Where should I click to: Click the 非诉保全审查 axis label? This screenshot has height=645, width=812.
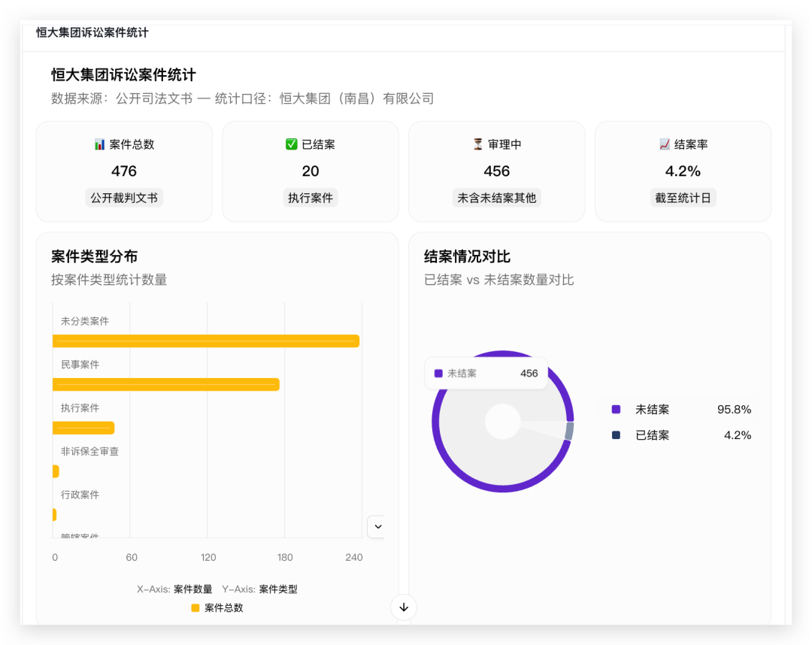(x=89, y=451)
